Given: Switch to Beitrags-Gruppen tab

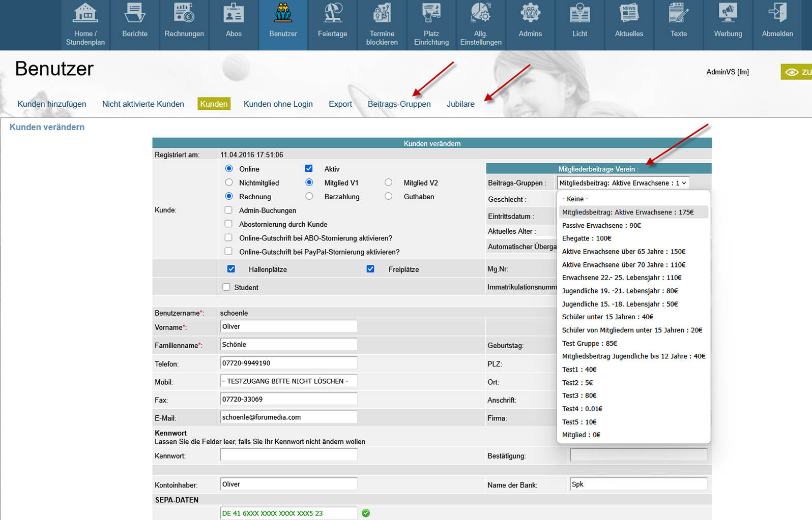Looking at the screenshot, I should (399, 104).
